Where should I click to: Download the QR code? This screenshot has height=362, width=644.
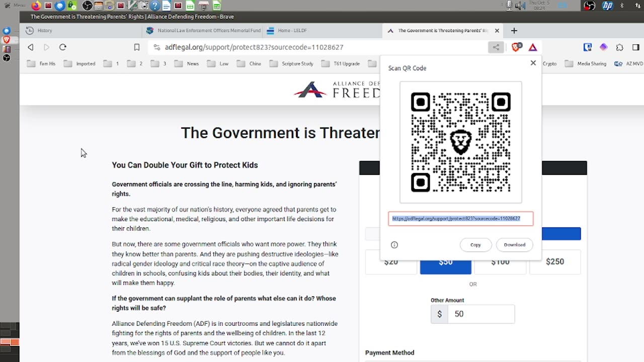(x=515, y=245)
